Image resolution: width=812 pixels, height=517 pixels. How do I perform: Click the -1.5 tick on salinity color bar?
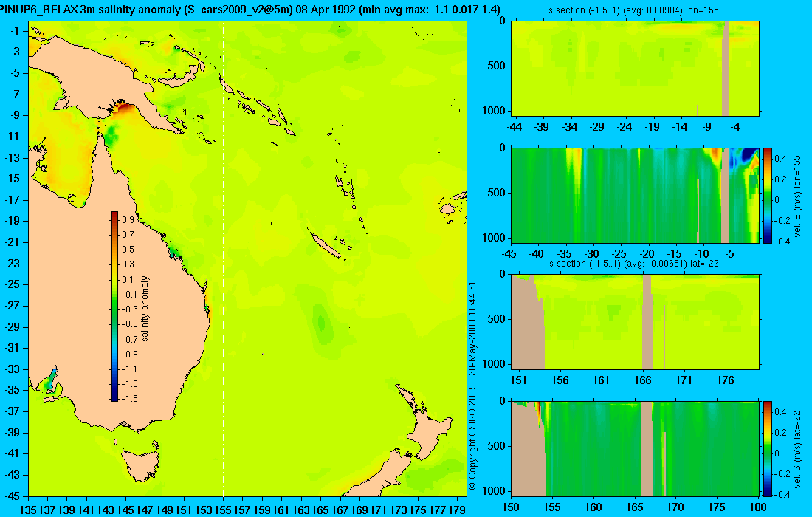coord(129,398)
